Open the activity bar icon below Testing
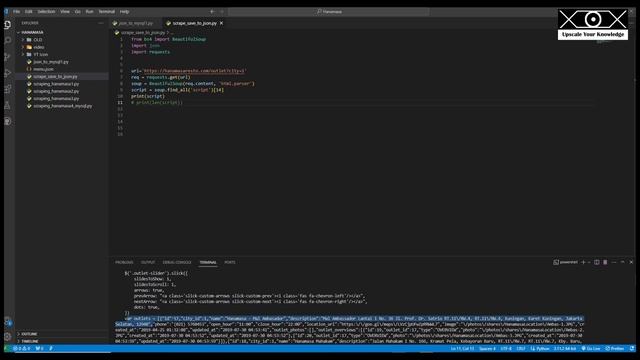640x360 pixels. click(x=8, y=121)
